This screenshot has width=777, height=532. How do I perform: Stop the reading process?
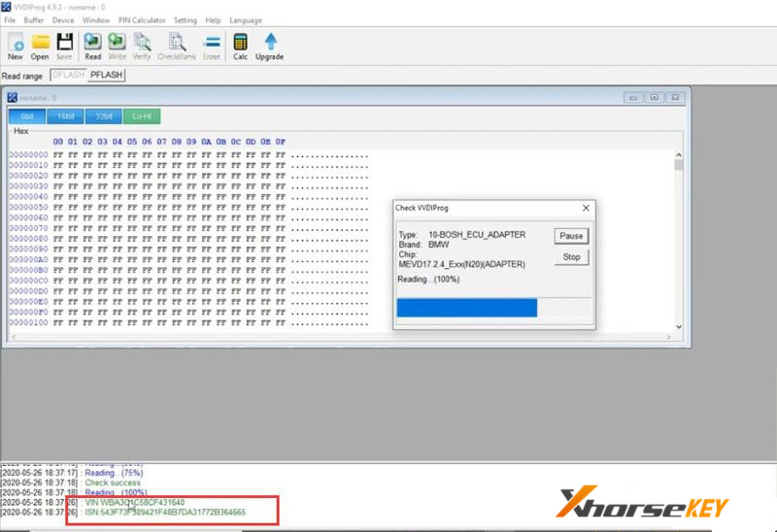571,257
